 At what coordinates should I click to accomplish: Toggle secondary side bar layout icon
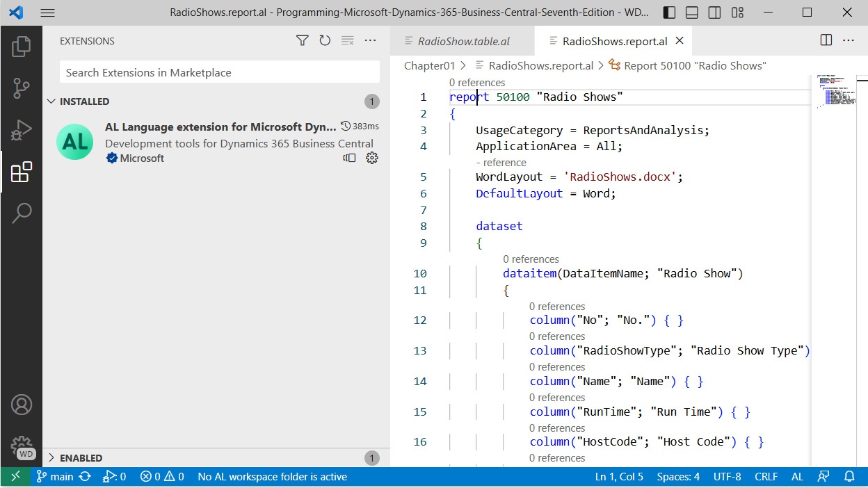click(714, 13)
